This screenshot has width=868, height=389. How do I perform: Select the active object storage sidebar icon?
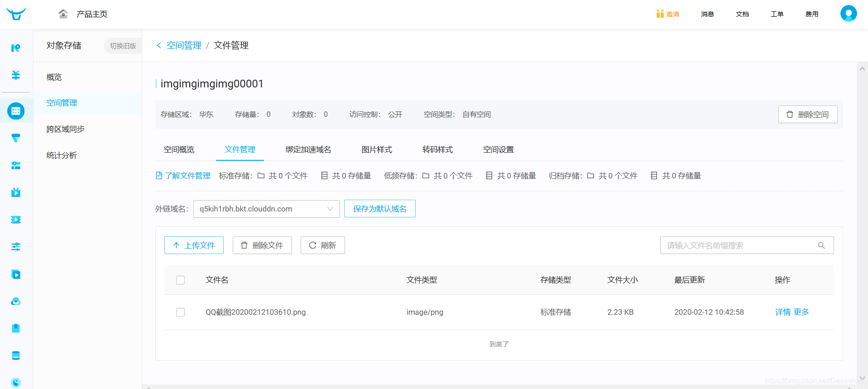(16, 111)
